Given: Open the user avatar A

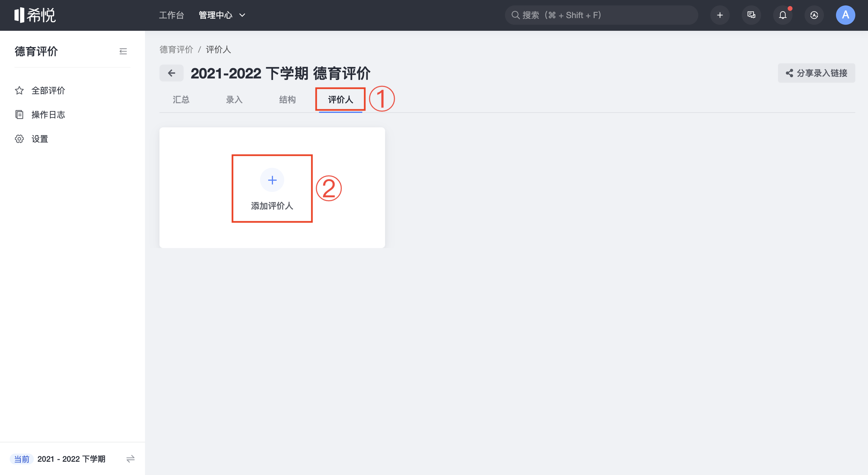Looking at the screenshot, I should click(845, 15).
